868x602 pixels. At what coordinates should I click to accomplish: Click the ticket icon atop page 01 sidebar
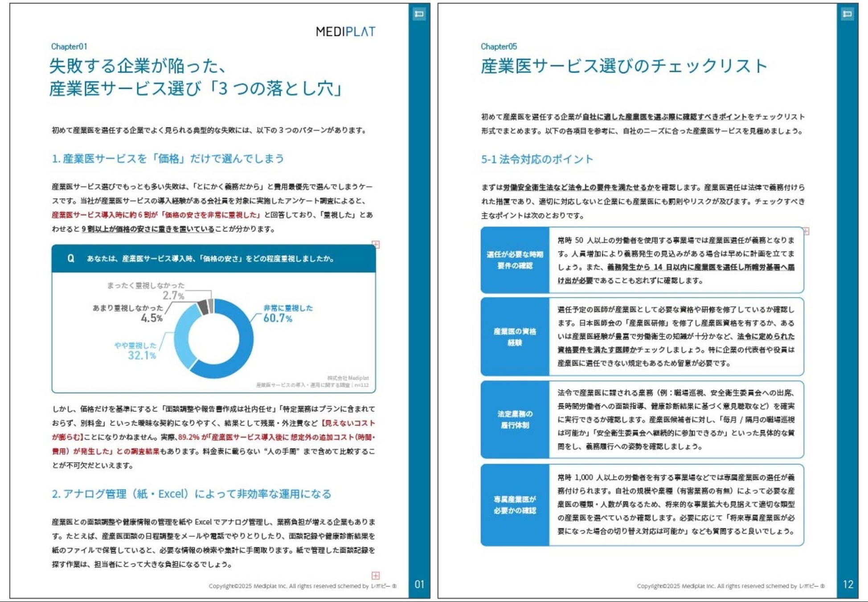[419, 14]
